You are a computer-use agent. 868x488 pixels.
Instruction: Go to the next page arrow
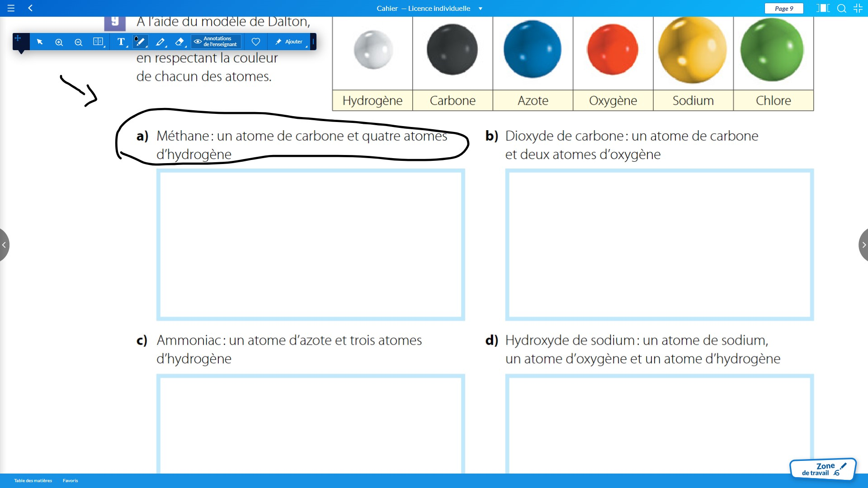click(863, 245)
